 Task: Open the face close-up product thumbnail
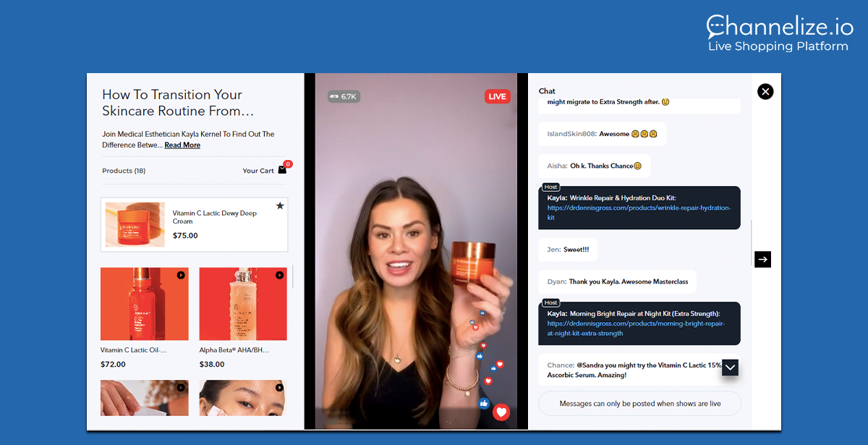(x=243, y=397)
